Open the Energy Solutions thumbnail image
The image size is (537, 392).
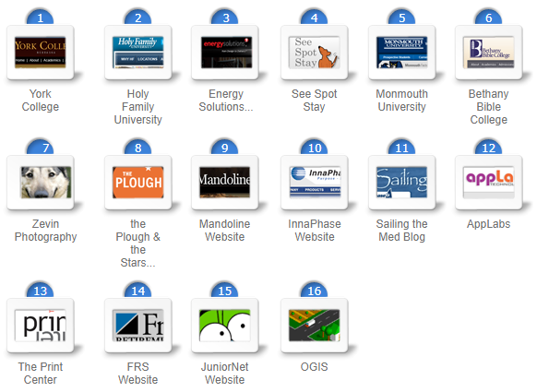click(226, 53)
